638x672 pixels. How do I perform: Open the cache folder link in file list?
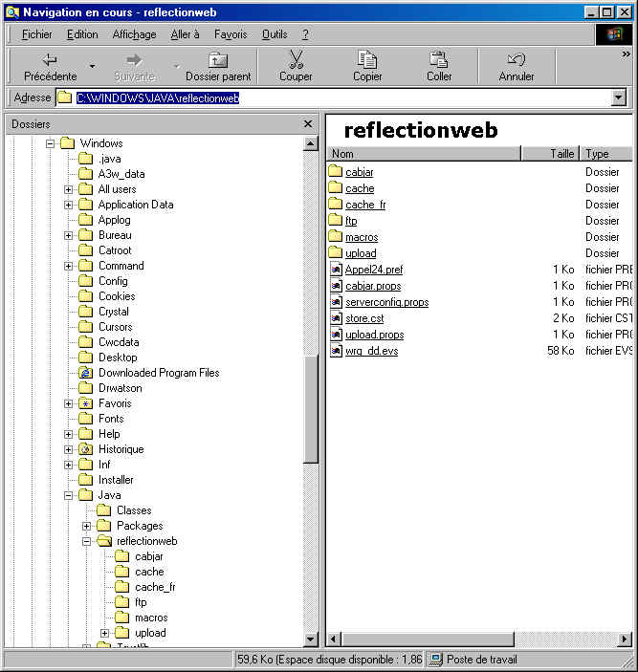(x=360, y=188)
